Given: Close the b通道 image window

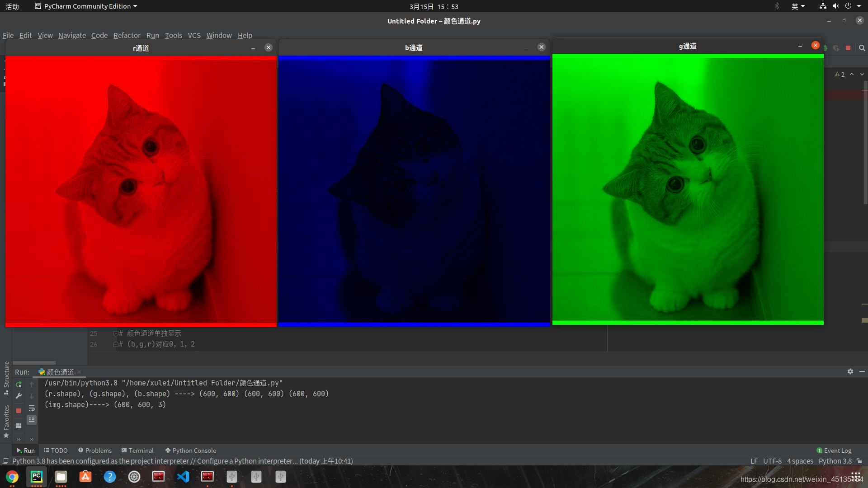Looking at the screenshot, I should (x=542, y=47).
